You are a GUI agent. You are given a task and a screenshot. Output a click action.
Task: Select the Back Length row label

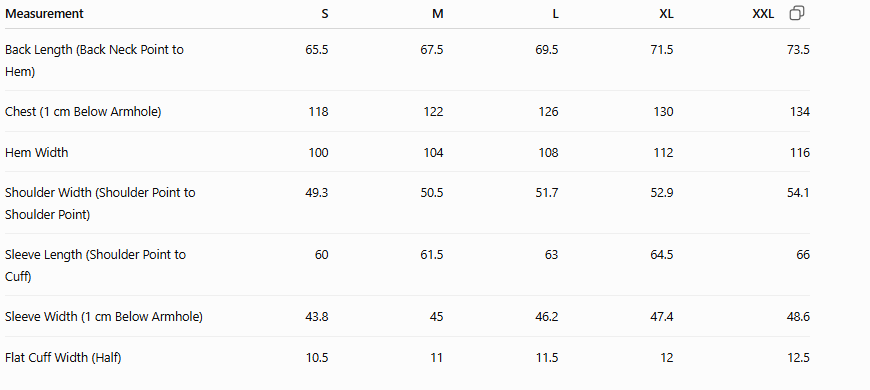click(94, 60)
